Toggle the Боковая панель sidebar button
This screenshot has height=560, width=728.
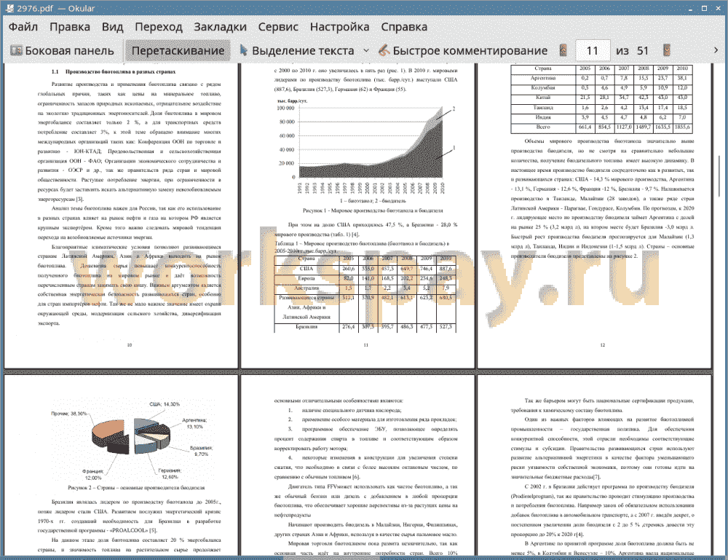tap(62, 51)
